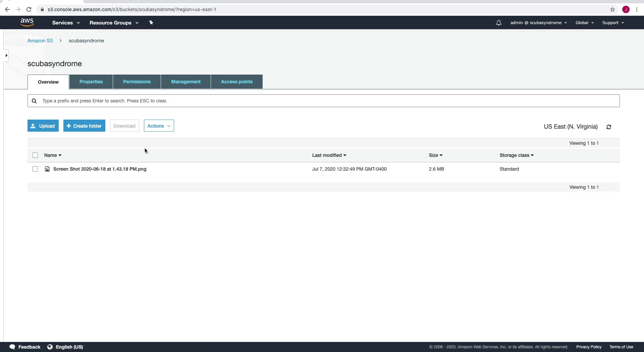The image size is (644, 352).
Task: Change language via English (US)
Action: [x=69, y=347]
